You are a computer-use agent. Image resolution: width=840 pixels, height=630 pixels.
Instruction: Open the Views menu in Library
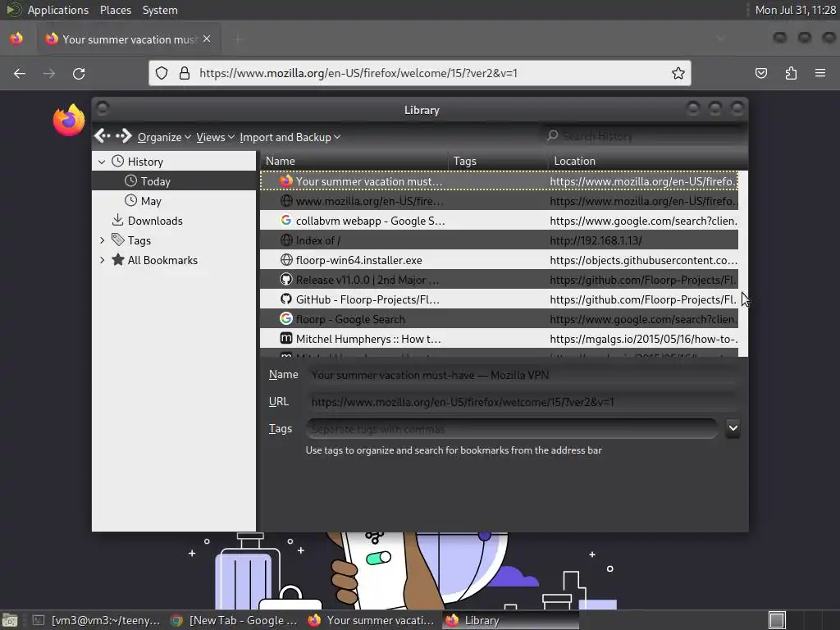[x=216, y=137]
